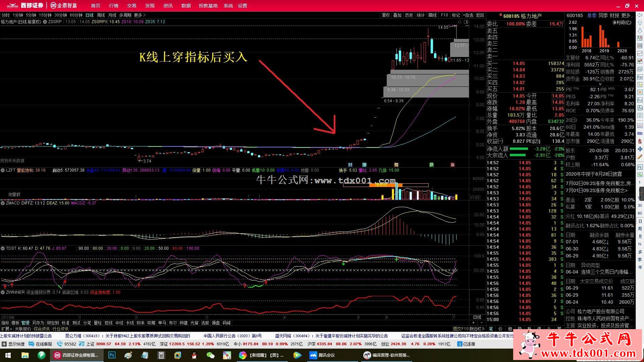Toggle 复权 price adjustment button

pos(386,15)
